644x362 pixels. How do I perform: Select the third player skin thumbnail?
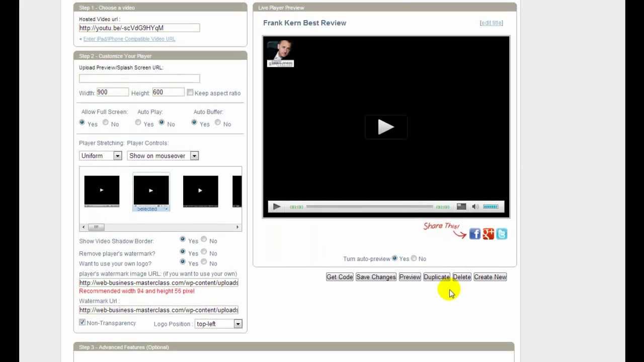point(201,191)
